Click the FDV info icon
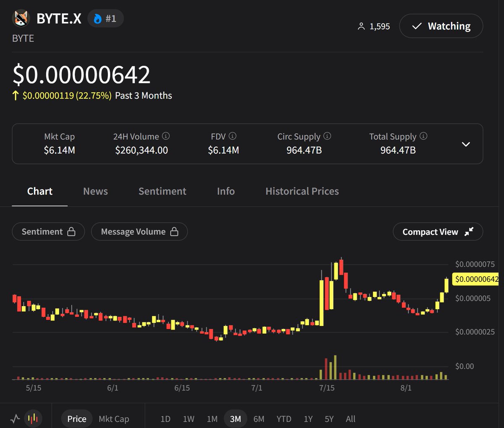This screenshot has width=504, height=428. 232,136
